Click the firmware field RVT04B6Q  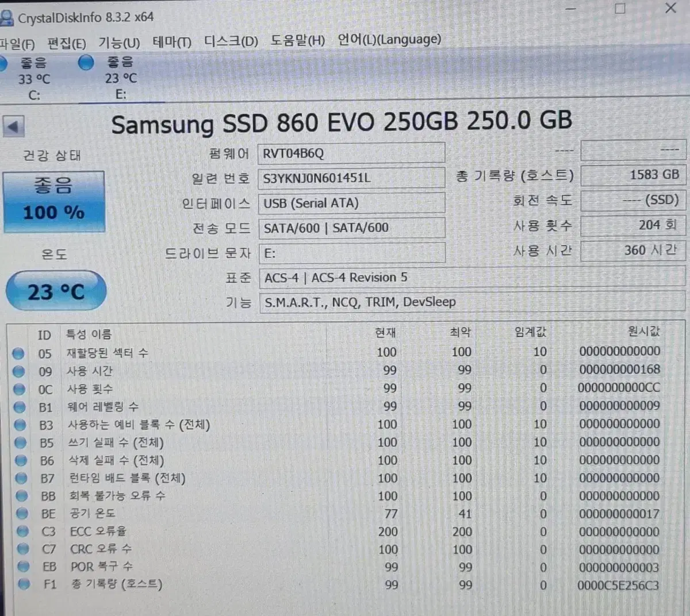[351, 153]
